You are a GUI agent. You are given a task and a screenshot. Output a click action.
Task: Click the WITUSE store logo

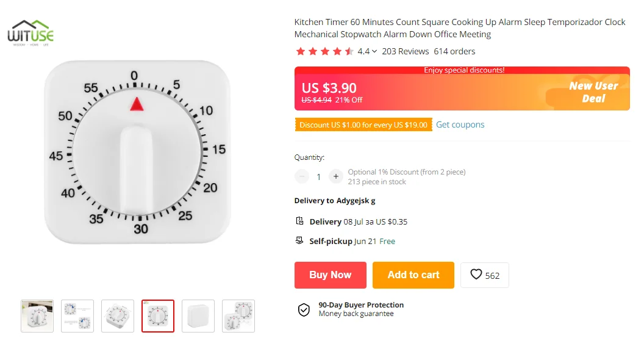(x=30, y=33)
